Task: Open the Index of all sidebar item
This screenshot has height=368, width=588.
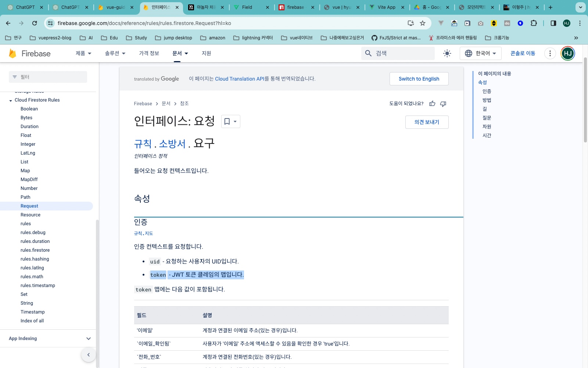Action: (x=32, y=321)
